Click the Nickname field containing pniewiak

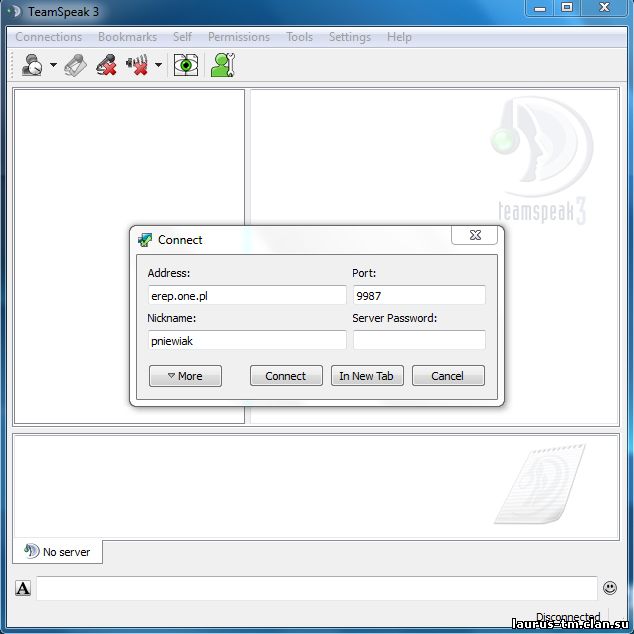point(247,340)
